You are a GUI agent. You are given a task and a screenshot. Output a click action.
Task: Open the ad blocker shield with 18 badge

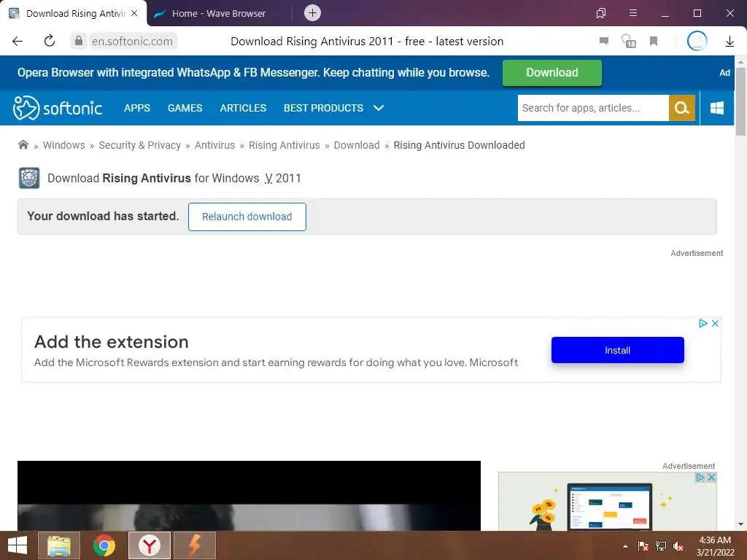628,41
